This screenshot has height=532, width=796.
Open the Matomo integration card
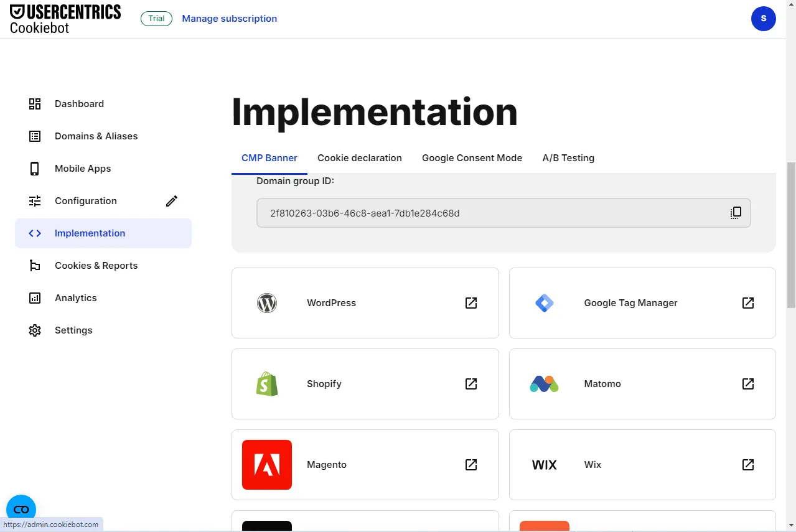click(x=642, y=384)
